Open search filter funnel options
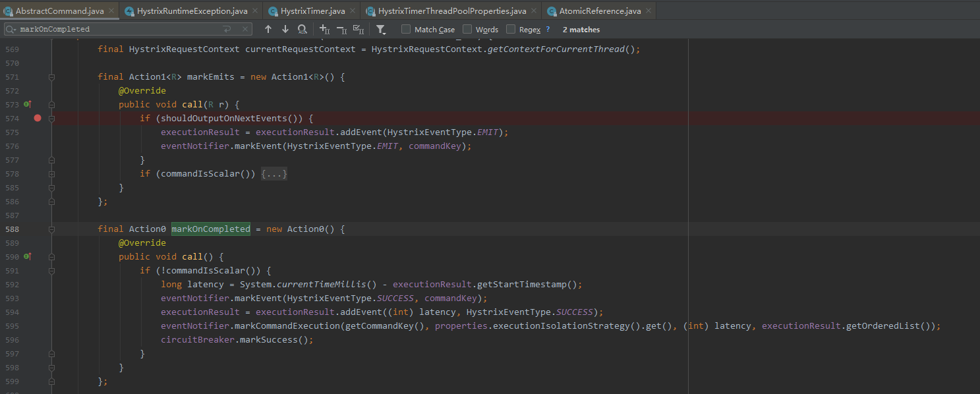 (x=381, y=29)
